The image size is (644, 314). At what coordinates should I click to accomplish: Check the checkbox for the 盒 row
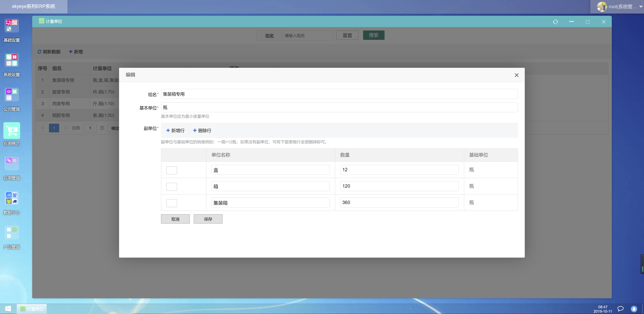pos(172,170)
